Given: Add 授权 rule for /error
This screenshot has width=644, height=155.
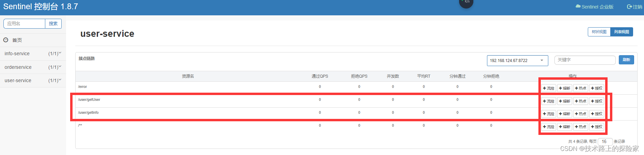Looking at the screenshot, I should pos(597,88).
